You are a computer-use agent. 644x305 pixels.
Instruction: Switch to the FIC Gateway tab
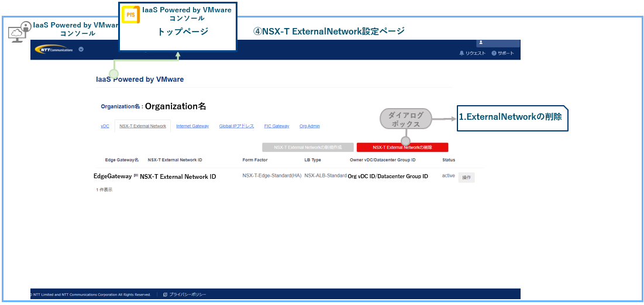tap(277, 126)
